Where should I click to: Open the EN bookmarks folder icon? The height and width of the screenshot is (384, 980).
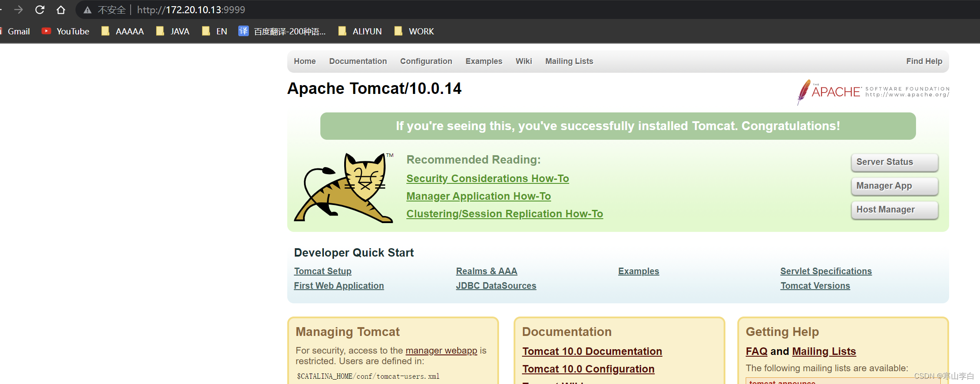[206, 31]
